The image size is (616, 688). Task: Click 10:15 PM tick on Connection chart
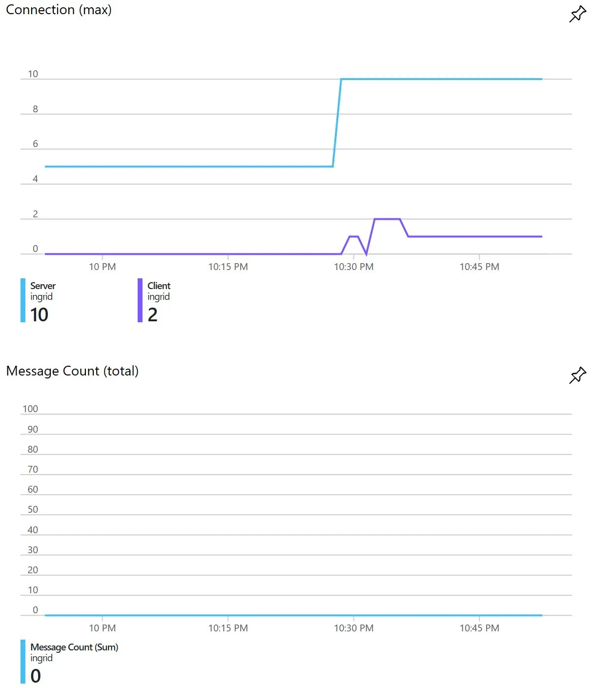(x=228, y=267)
